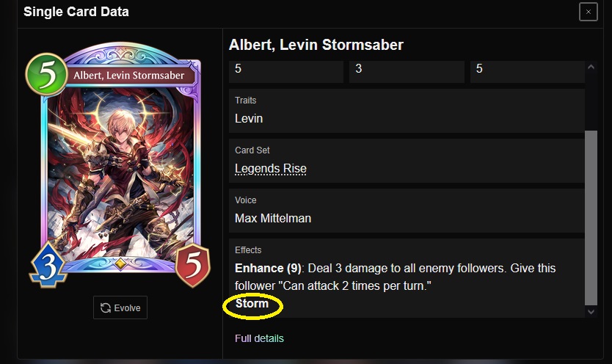Select the Levin trait field
This screenshot has height=364, width=612.
coord(407,111)
